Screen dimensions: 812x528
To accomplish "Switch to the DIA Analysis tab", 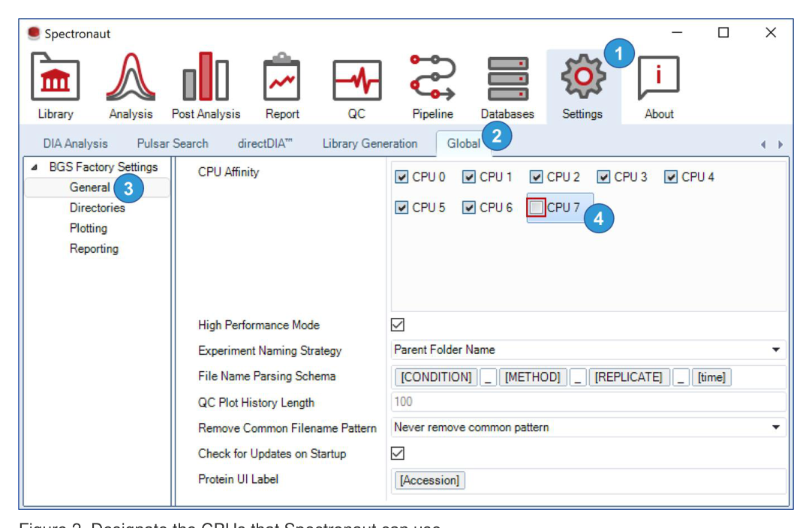I will pos(76,143).
